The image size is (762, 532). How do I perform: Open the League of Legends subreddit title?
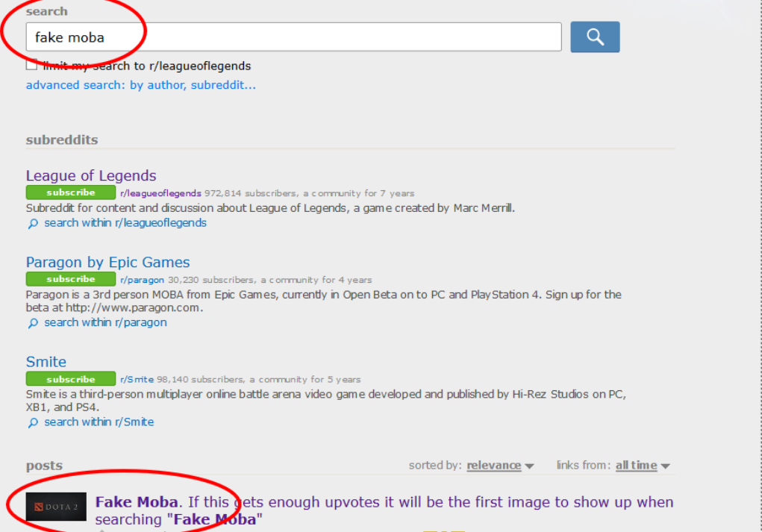point(91,175)
